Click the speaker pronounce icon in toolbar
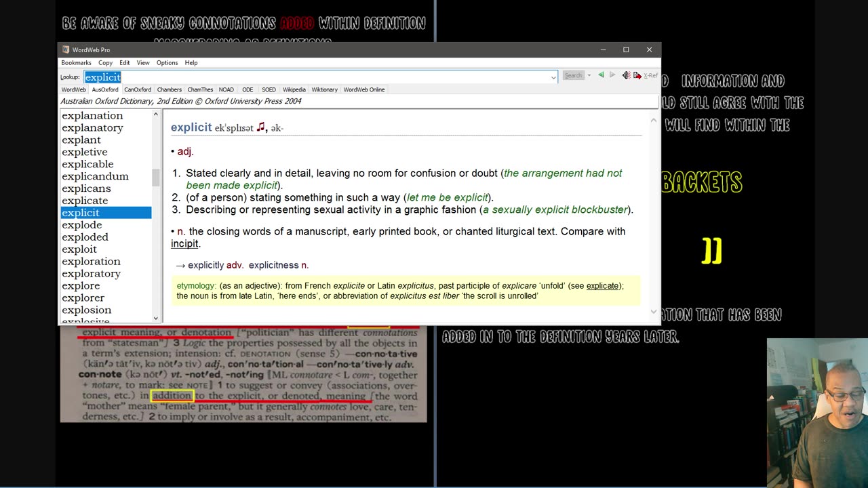Viewport: 868px width, 488px height. [x=626, y=75]
